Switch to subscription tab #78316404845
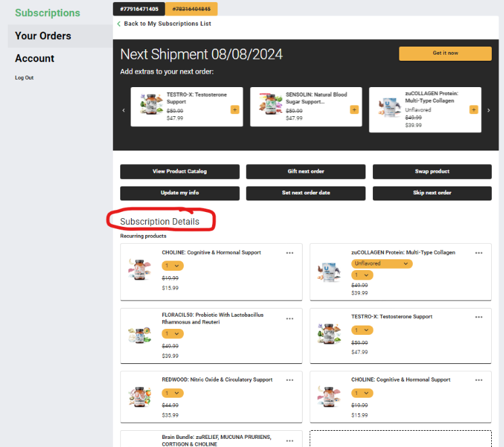The height and width of the screenshot is (447, 504). click(x=191, y=9)
